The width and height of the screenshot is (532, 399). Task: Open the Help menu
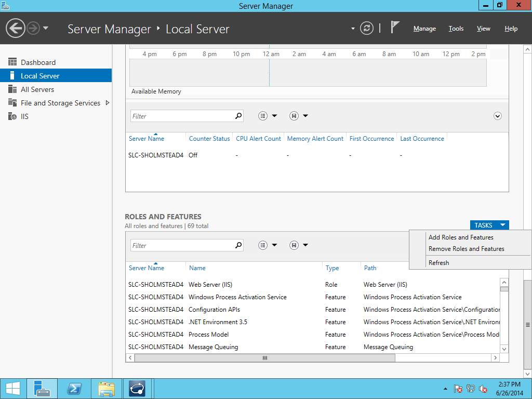click(511, 29)
